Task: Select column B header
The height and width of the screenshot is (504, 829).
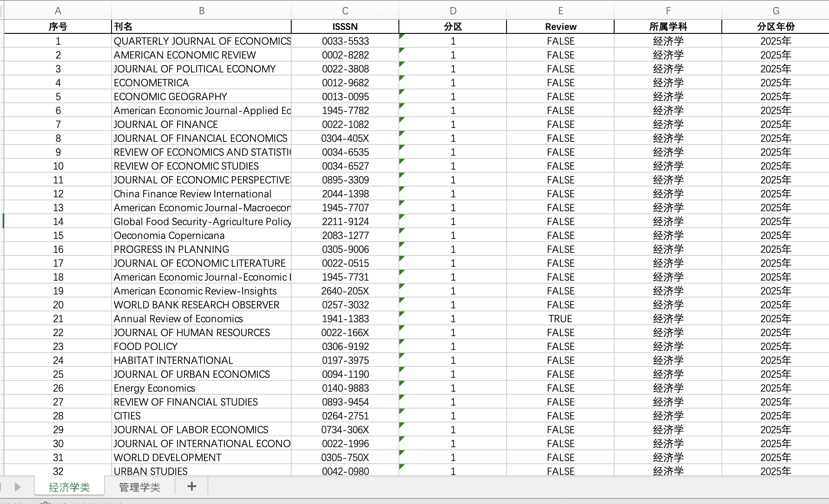Action: pyautogui.click(x=201, y=11)
